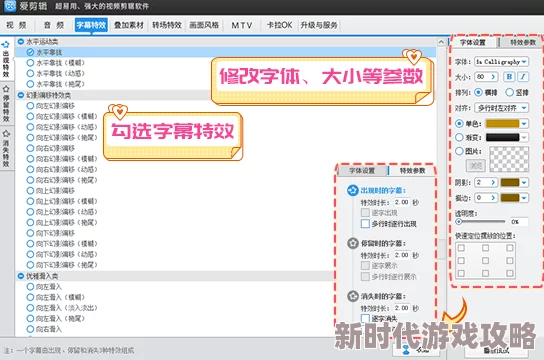The height and width of the screenshot is (360, 544).
Task: Select top-right subtitle quick position box
Action: (510, 248)
